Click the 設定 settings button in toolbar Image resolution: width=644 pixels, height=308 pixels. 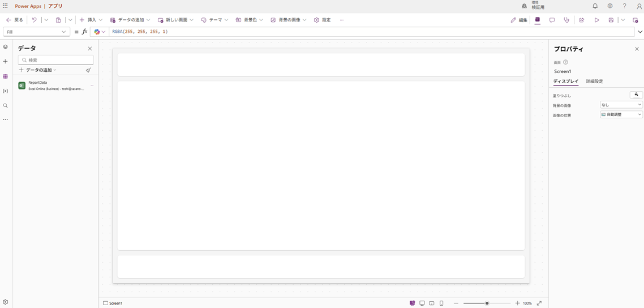(323, 20)
